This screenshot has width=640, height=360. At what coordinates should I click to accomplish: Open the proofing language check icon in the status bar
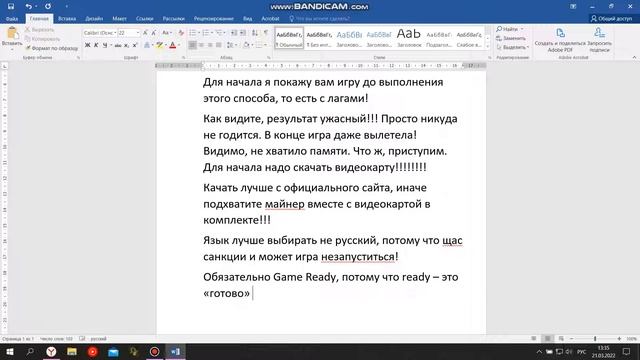82,339
